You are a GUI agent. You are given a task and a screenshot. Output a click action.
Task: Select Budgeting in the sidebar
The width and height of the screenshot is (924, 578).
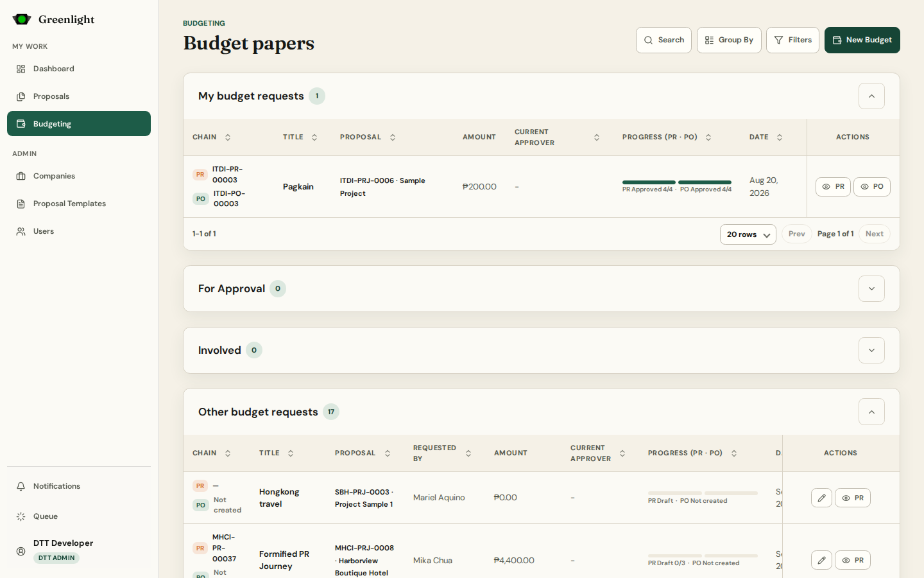click(x=79, y=124)
